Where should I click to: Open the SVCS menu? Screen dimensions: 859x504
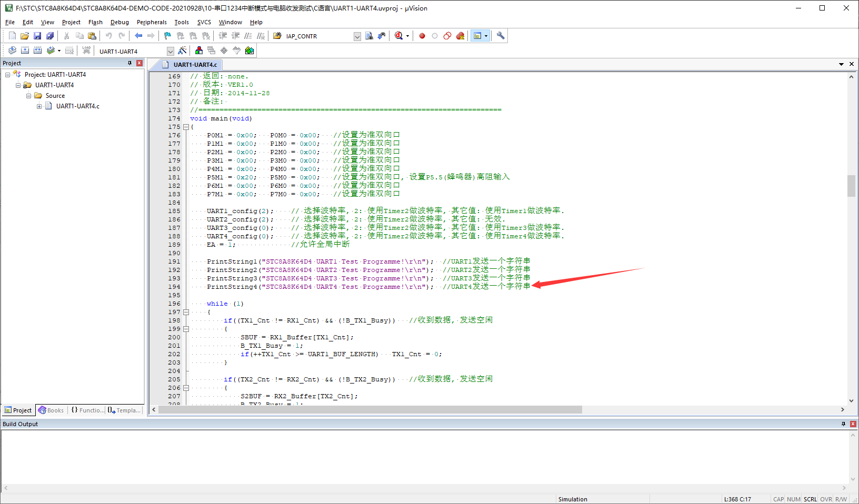pyautogui.click(x=204, y=22)
